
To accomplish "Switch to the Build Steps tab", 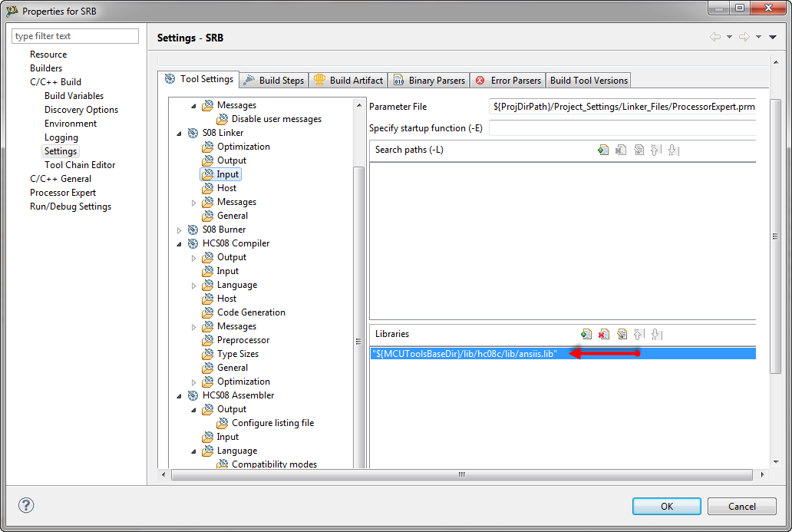I will [274, 80].
